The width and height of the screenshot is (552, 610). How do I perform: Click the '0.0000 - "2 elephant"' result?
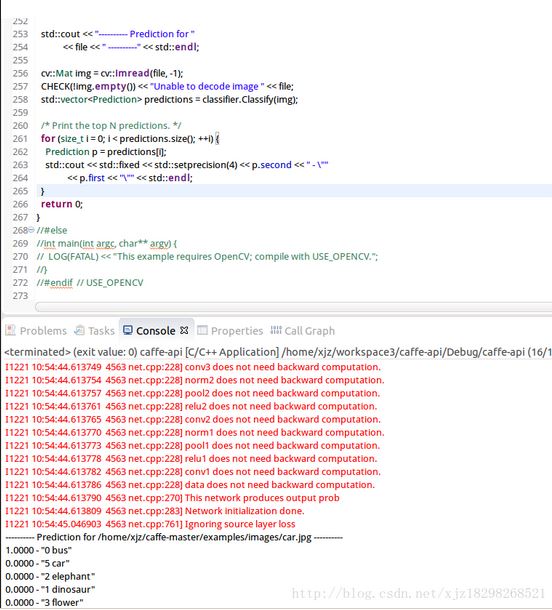(50, 577)
